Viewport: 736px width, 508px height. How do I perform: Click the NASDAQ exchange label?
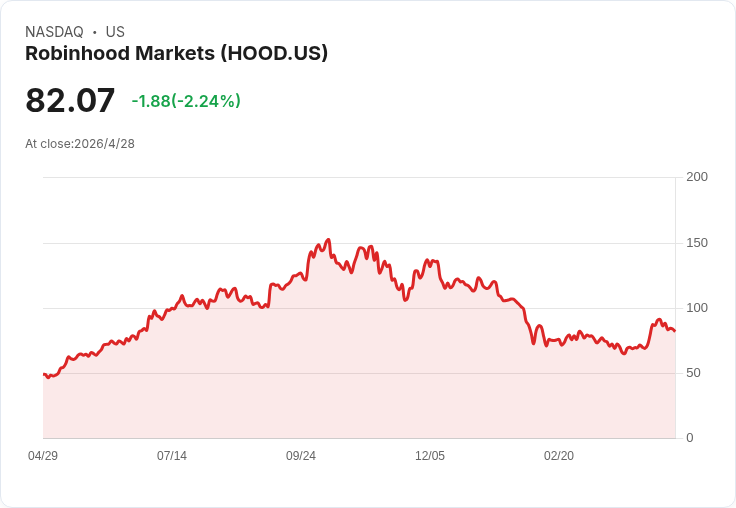coord(54,32)
